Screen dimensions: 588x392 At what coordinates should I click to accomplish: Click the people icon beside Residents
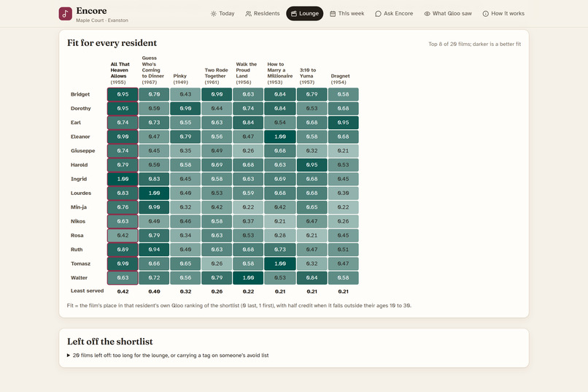click(x=248, y=14)
